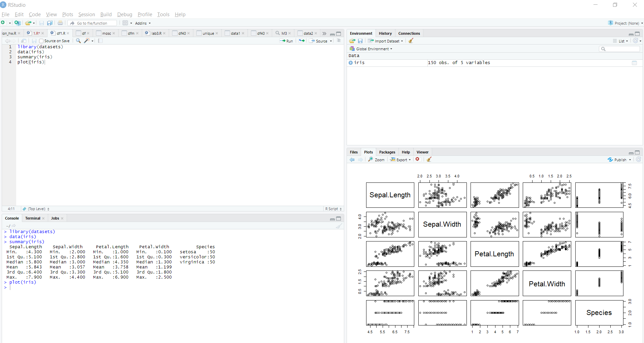Open the Import Dataset dropdown
Viewport: 644px width, 343px height.
pos(386,41)
